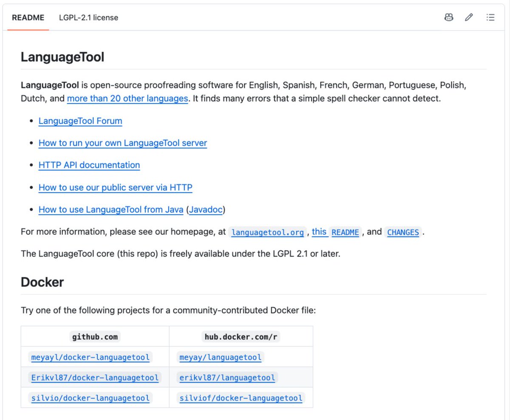This screenshot has height=420, width=510.
Task: Open silvio/docker-languagetool GitHub link
Action: (x=91, y=398)
